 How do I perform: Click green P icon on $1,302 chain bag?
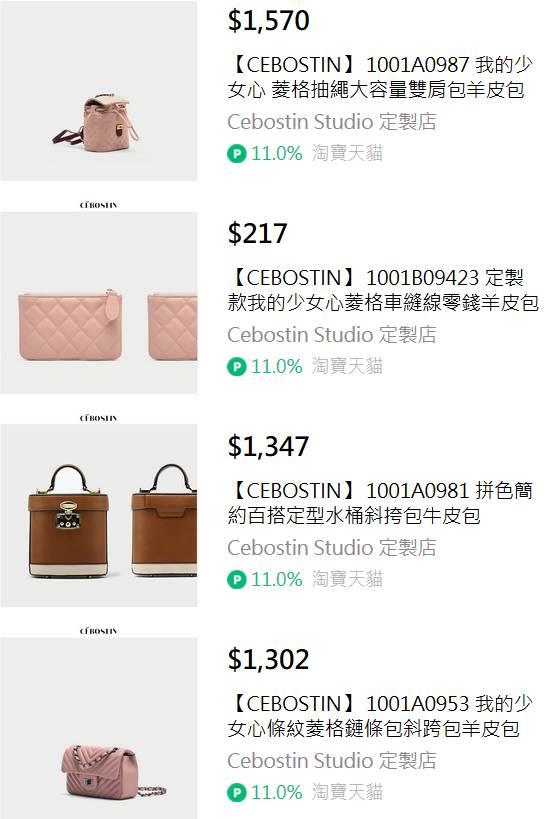[237, 793]
